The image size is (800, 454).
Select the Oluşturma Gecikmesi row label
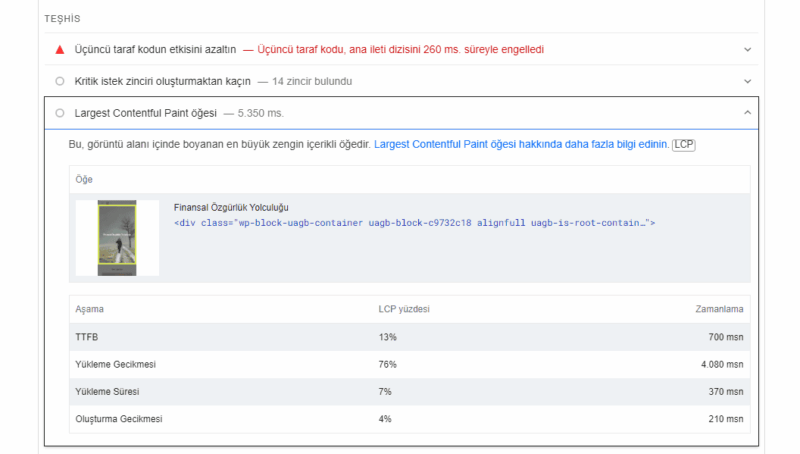119,419
